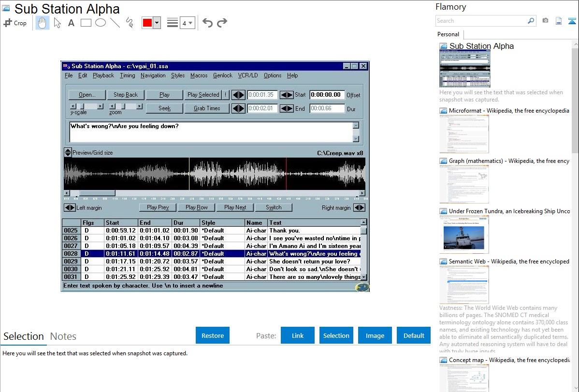579x392 pixels.
Task: Select subtitle row 0029 She doesn't return
Action: click(x=211, y=261)
